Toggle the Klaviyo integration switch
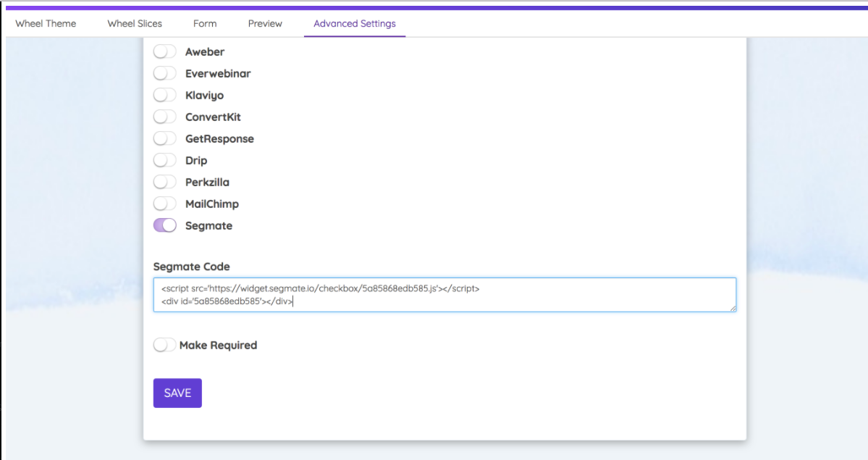This screenshot has width=868, height=460. (x=165, y=95)
